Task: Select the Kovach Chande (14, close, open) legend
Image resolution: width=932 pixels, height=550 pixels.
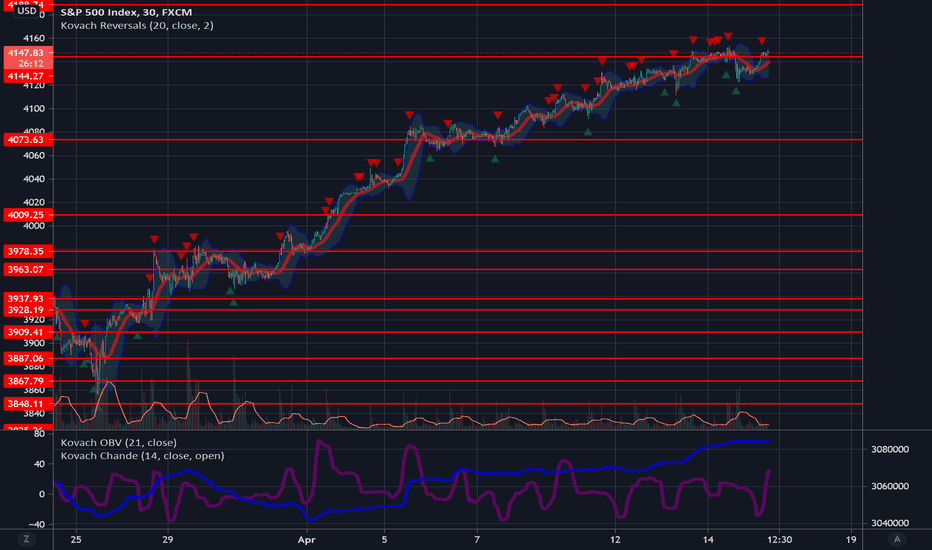Action: point(142,455)
